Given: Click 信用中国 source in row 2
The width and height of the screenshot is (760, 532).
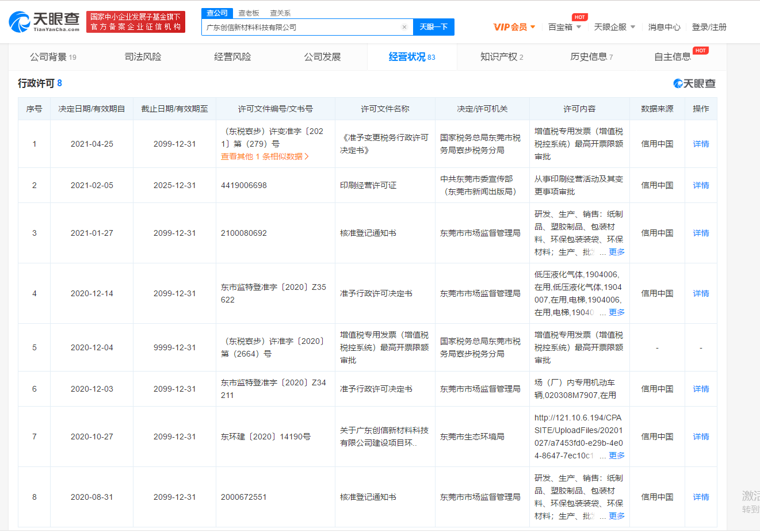Looking at the screenshot, I should [x=657, y=185].
